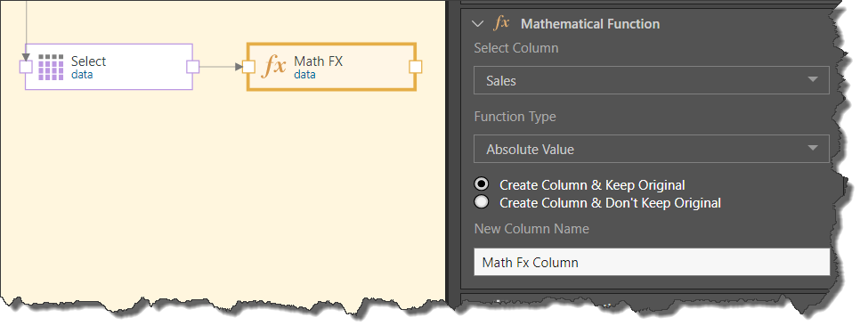Click the Select node grid icon
Image resolution: width=868 pixels, height=334 pixels.
(x=51, y=67)
